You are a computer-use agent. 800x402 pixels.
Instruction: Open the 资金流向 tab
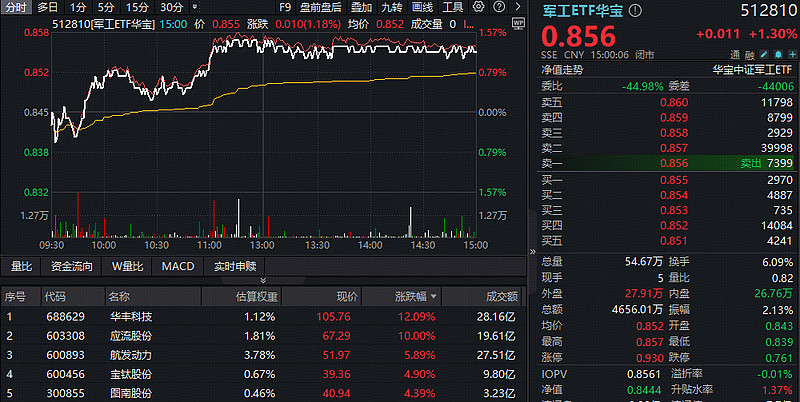point(71,266)
